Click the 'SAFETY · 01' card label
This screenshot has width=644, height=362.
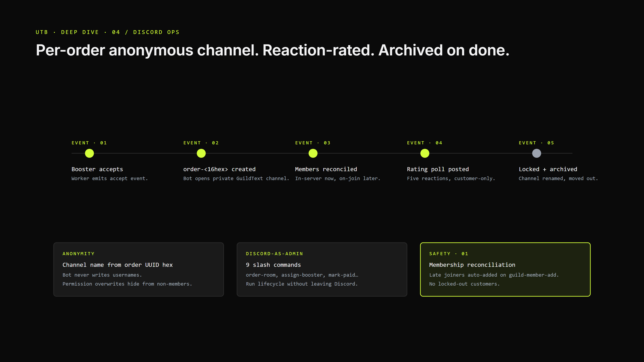point(449,254)
